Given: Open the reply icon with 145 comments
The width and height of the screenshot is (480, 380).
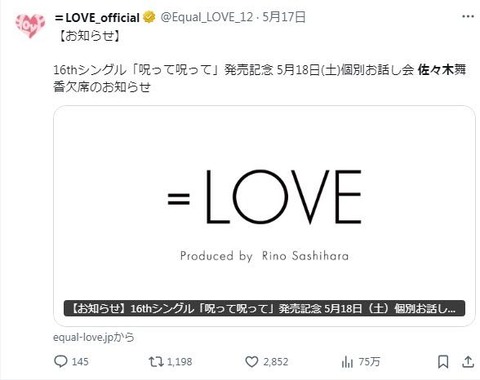Looking at the screenshot, I should 61,361.
